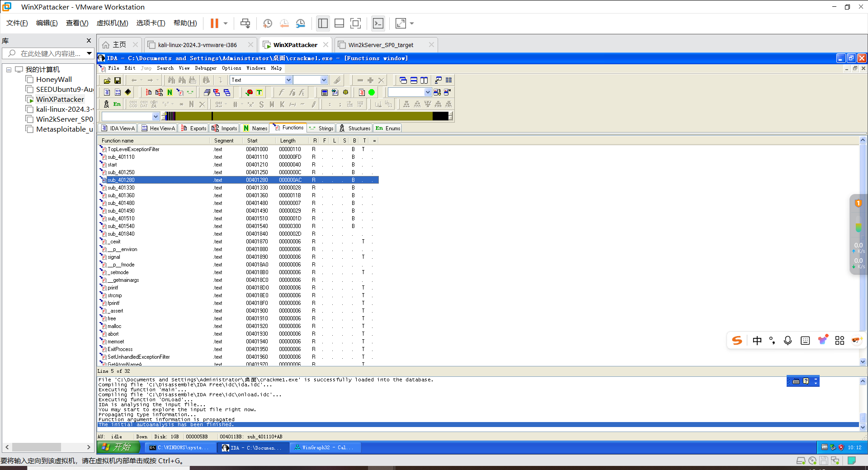Switch to the IDA View-A tab
Screen dimensions: 868x470
118,128
